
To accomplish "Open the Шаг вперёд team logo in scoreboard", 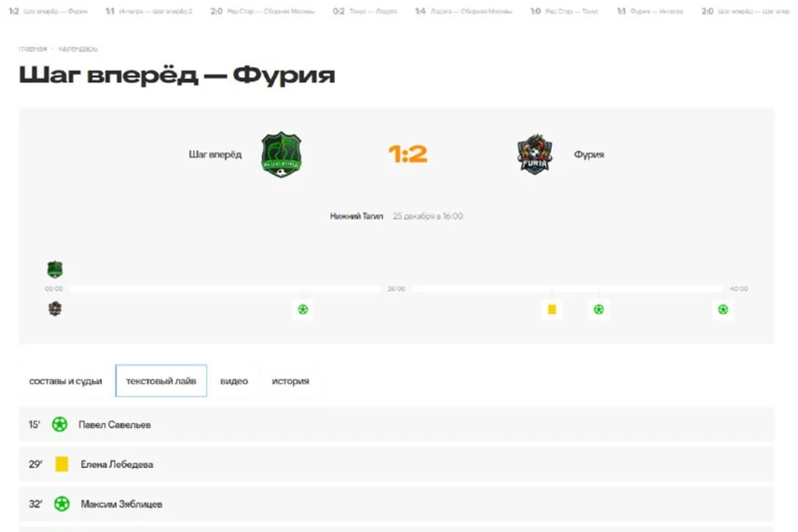I will pyautogui.click(x=281, y=155).
